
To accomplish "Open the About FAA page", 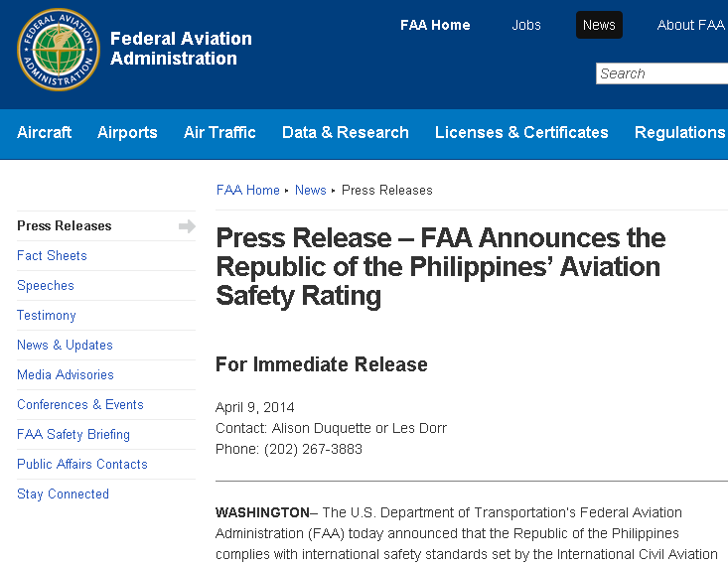I will 690,26.
